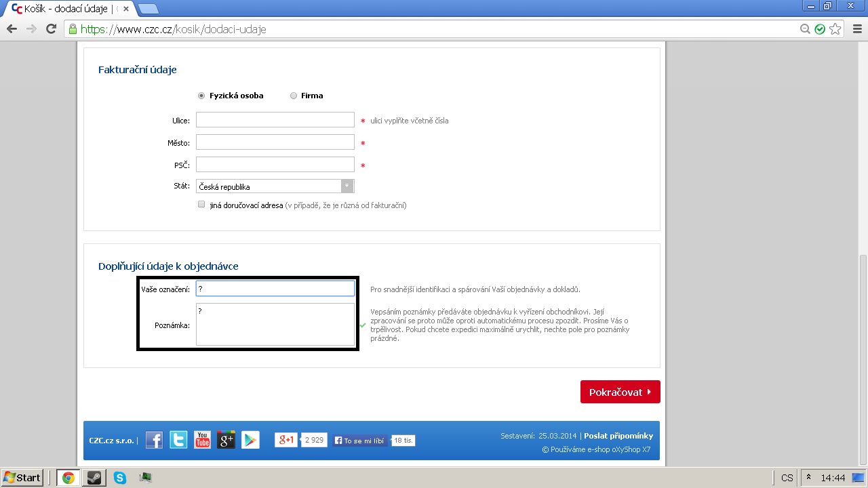Click the address bar URL
The width and height of the screenshot is (868, 488).
point(174,29)
